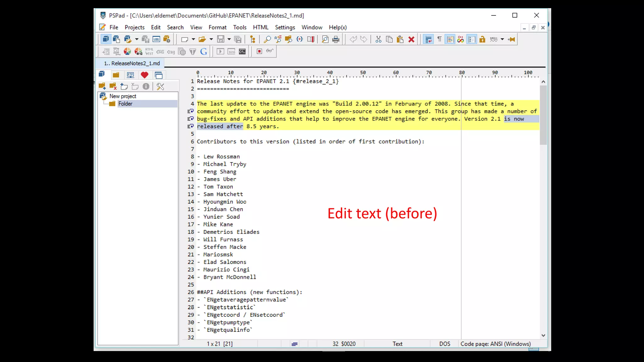Expand the New file dropdown arrow
The height and width of the screenshot is (362, 644).
click(193, 39)
